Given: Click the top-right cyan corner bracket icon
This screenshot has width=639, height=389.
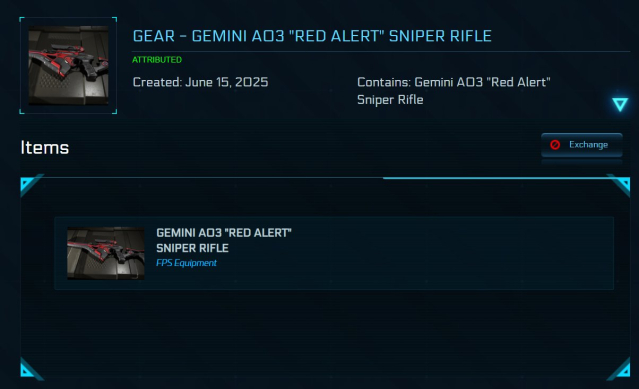Looking at the screenshot, I should tap(620, 185).
